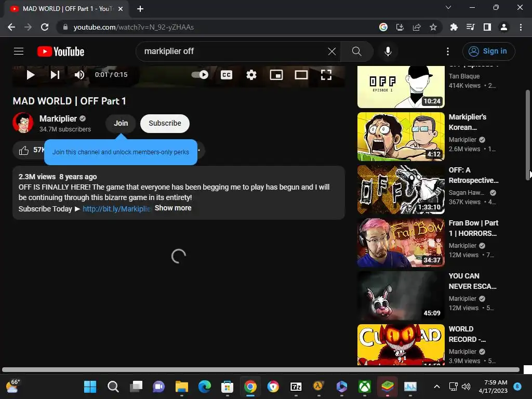Viewport: 532px width, 399px height.
Task: Join the Markiplier channel
Action: point(121,123)
